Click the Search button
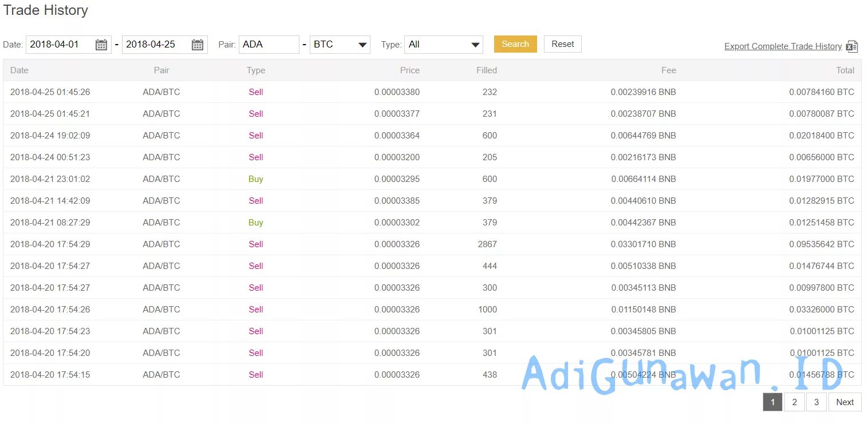868x424 pixels. (515, 44)
